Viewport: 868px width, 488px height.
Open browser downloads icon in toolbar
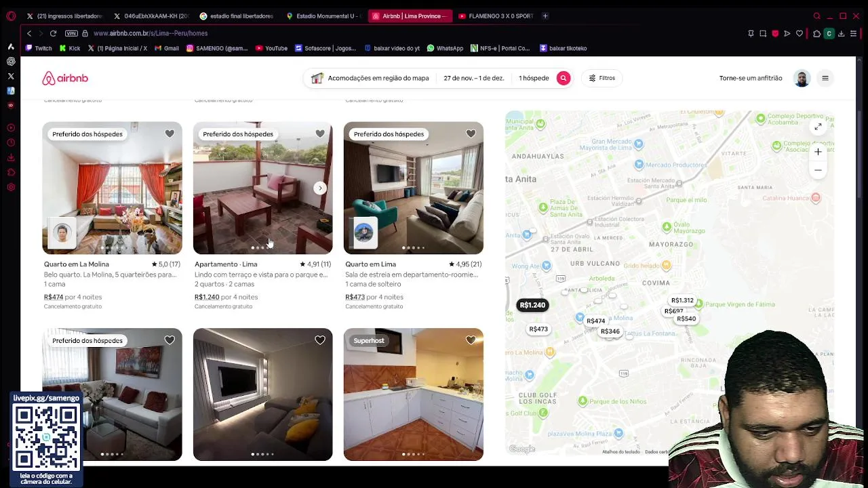[x=841, y=33]
